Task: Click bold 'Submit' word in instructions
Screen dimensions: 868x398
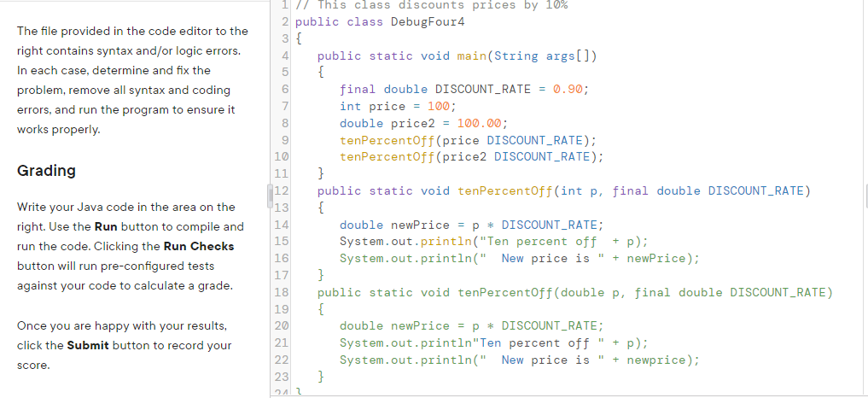Action: click(88, 345)
